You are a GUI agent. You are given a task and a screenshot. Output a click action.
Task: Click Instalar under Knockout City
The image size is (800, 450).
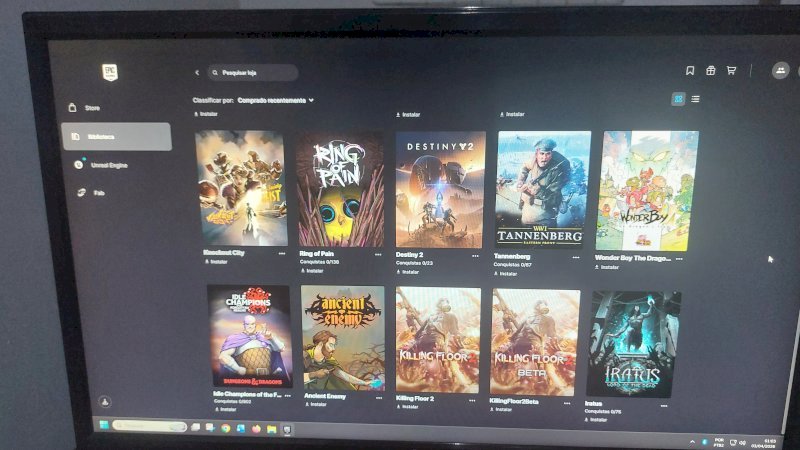pos(216,262)
